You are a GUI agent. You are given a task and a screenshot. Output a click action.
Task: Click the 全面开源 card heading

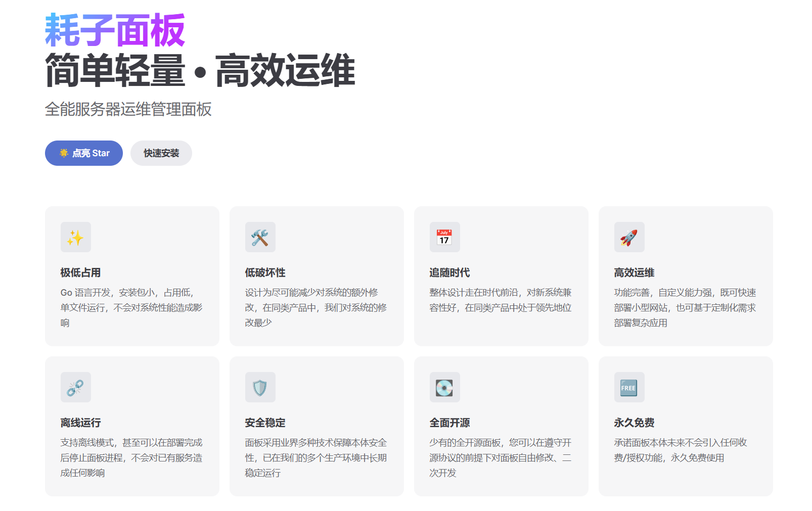(x=449, y=423)
